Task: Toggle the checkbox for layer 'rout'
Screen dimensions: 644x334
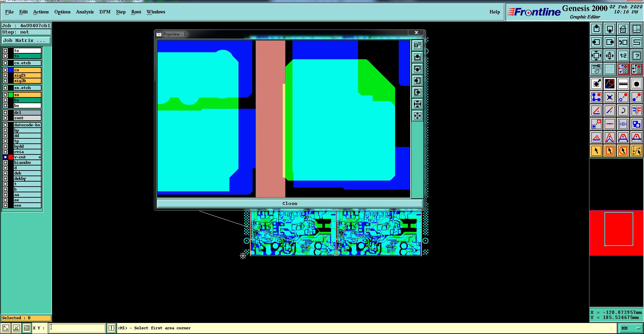Action: click(5, 118)
